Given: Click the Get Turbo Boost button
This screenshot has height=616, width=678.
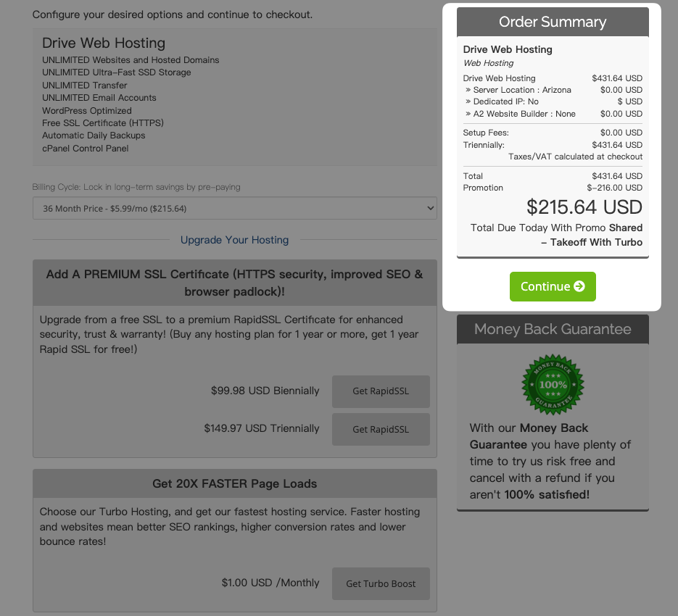Looking at the screenshot, I should click(381, 583).
